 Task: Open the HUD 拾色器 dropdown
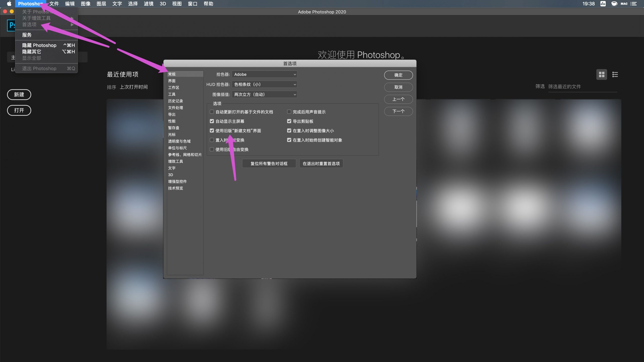264,84
